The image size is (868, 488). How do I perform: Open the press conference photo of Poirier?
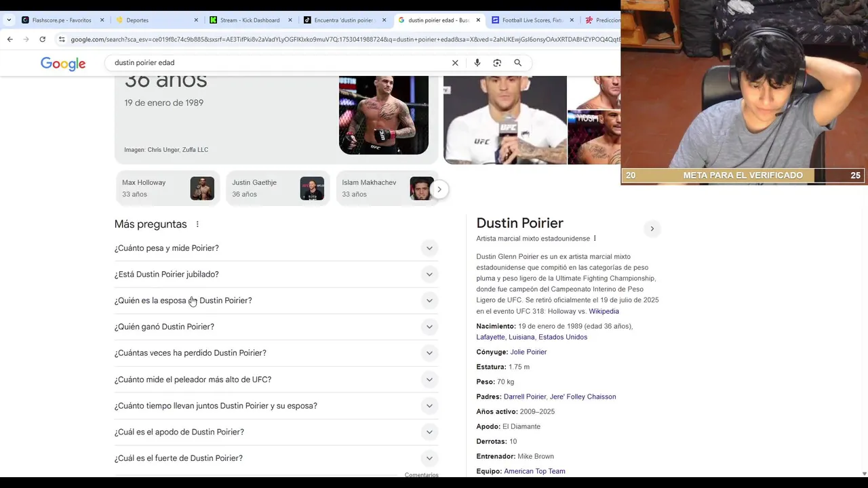pos(505,120)
